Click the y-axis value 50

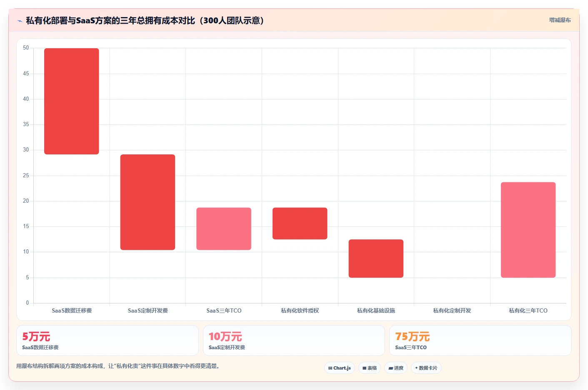pyautogui.click(x=26, y=48)
